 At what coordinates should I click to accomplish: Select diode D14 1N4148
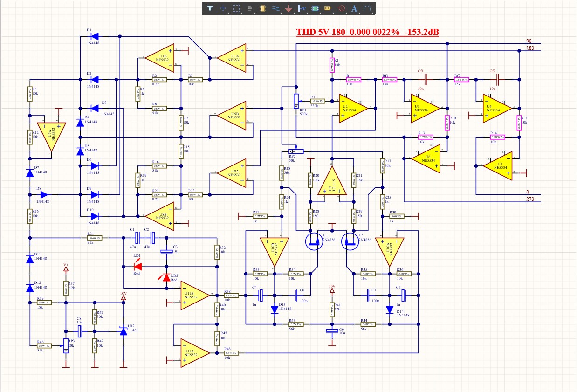point(390,309)
